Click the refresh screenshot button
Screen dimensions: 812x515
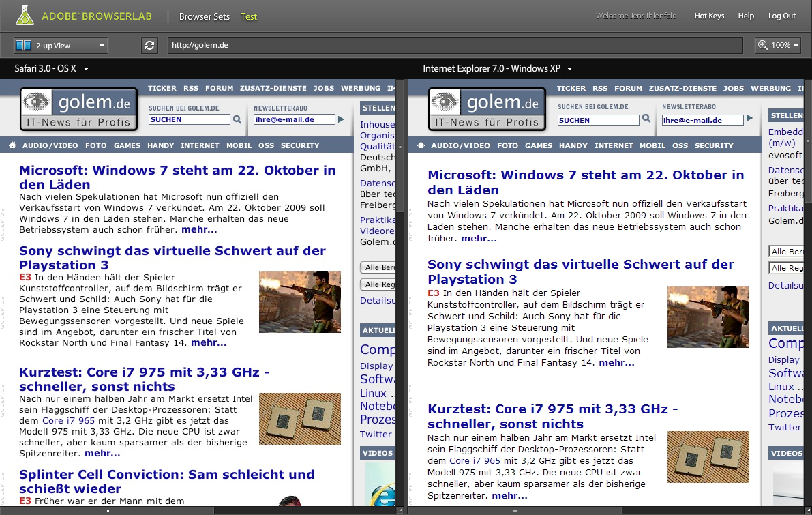tap(150, 46)
